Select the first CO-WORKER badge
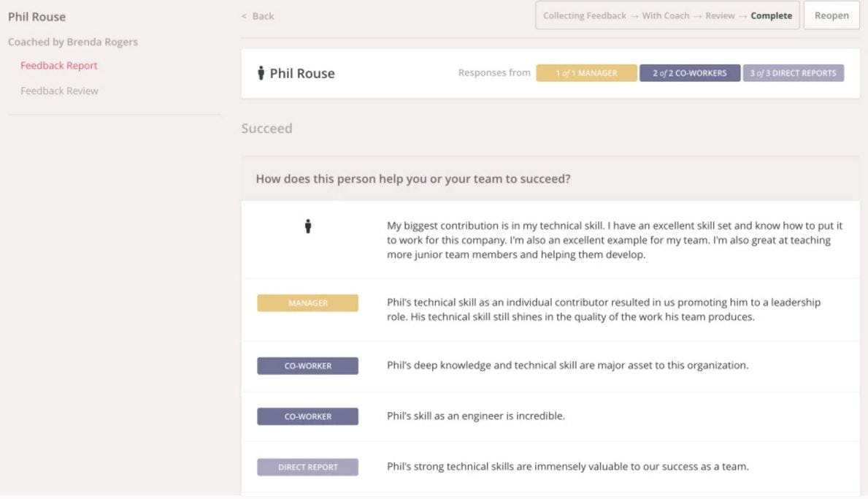The width and height of the screenshot is (868, 499). 307,365
